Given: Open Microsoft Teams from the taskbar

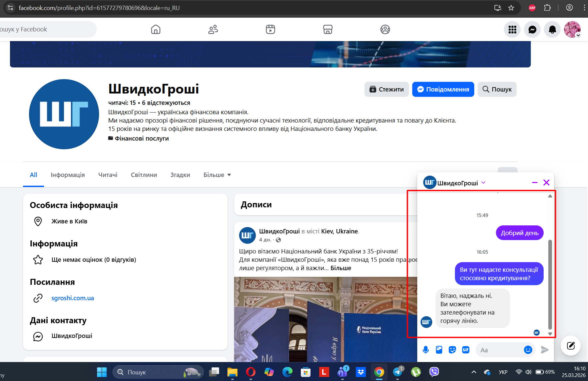Looking at the screenshot, I should [343, 372].
